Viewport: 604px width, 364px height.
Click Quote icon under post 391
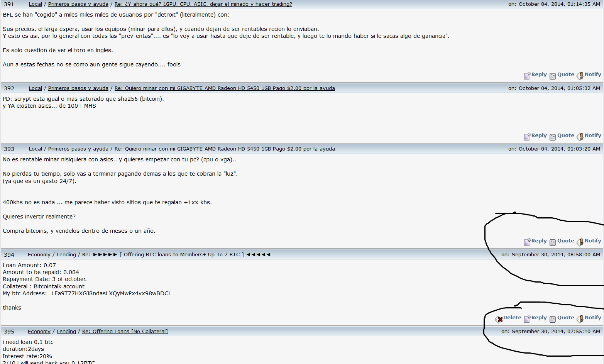[x=553, y=76]
